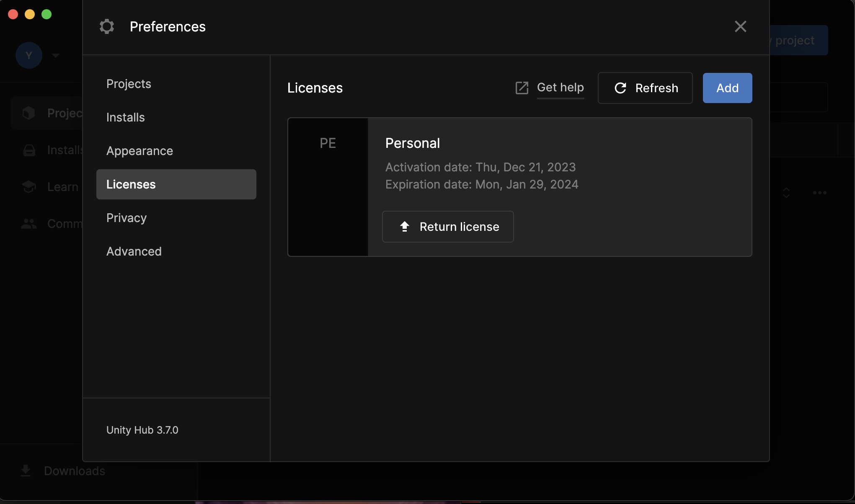The width and height of the screenshot is (855, 504).
Task: Click the Community people icon
Action: coord(29,224)
